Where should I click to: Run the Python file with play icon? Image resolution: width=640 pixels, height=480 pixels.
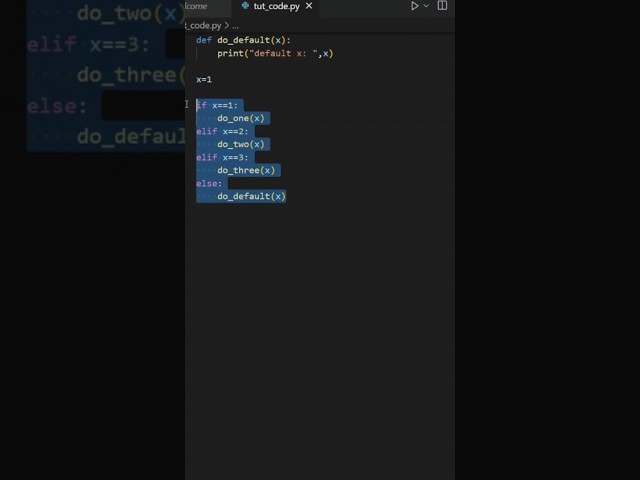click(x=414, y=6)
